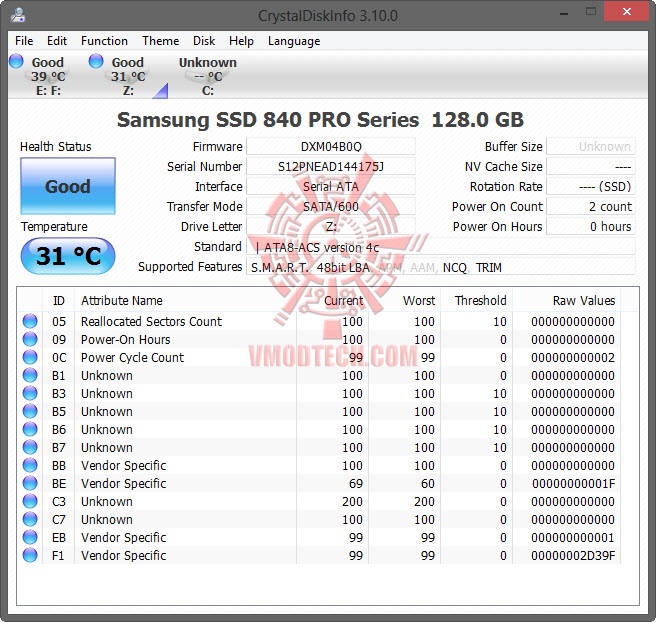Viewport: 656px width, 622px height.
Task: Open the Edit menu
Action: pos(56,41)
